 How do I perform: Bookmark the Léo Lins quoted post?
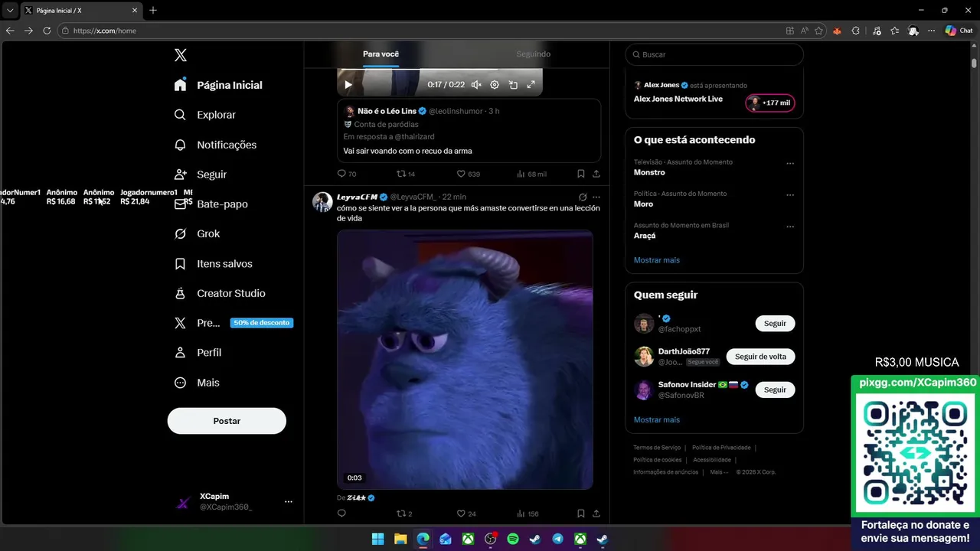click(x=581, y=174)
